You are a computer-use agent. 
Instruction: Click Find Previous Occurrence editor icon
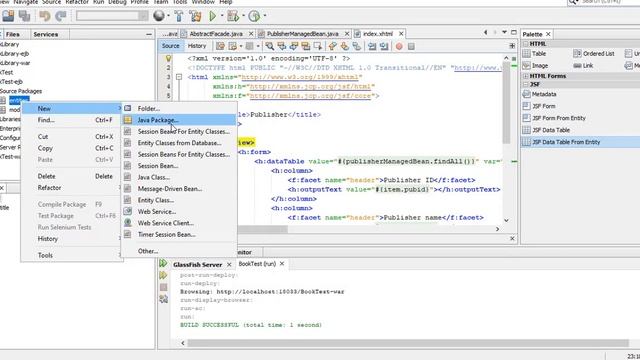click(x=282, y=46)
